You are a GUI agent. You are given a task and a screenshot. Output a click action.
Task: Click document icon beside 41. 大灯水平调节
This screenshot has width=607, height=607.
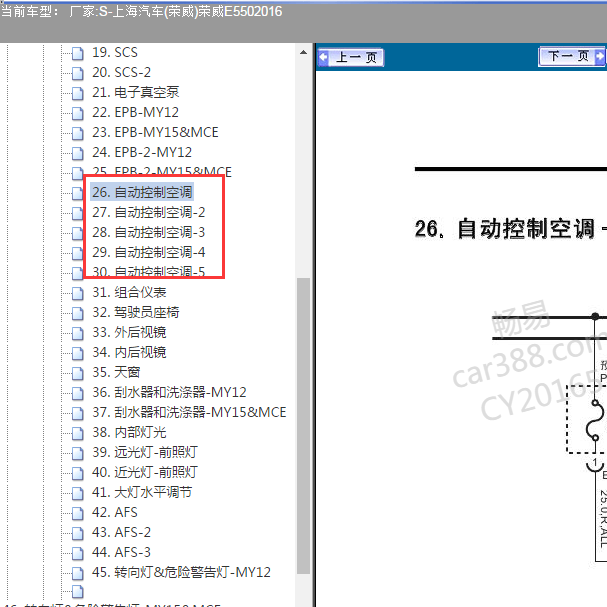pos(78,494)
